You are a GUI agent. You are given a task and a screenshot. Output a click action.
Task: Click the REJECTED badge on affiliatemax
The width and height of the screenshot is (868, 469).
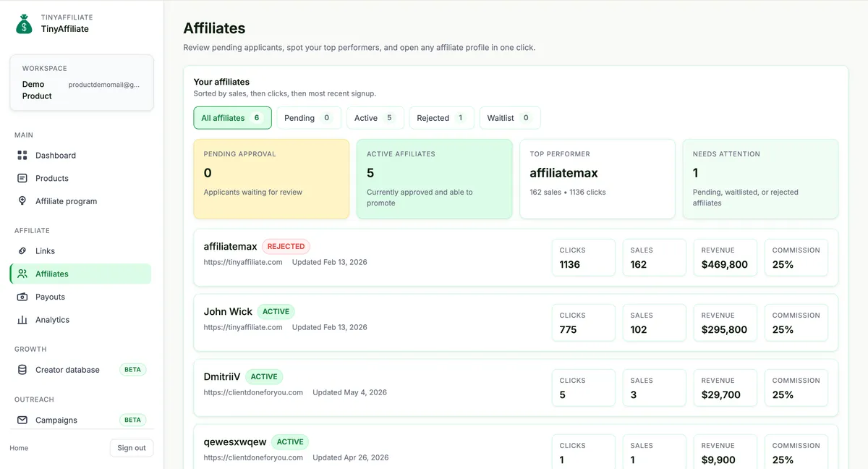(286, 247)
